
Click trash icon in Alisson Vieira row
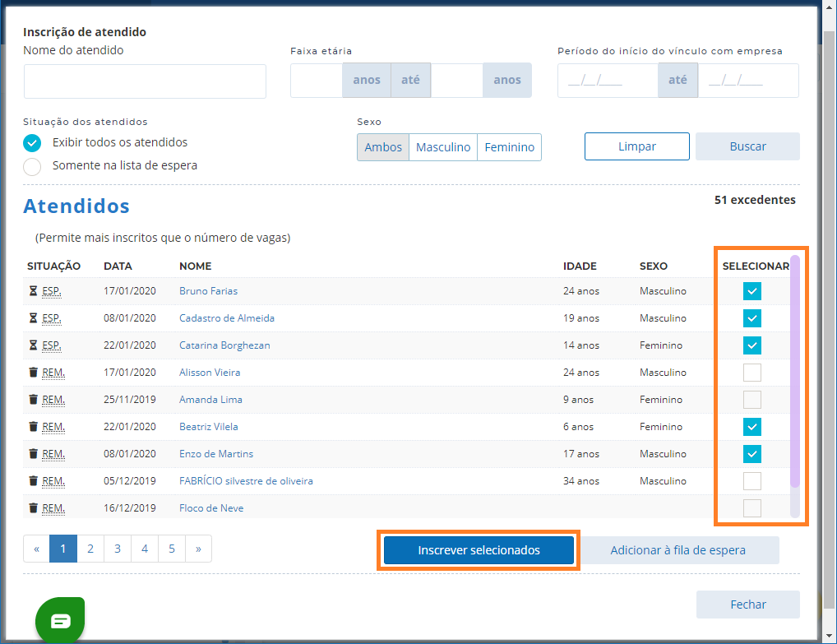(x=33, y=373)
